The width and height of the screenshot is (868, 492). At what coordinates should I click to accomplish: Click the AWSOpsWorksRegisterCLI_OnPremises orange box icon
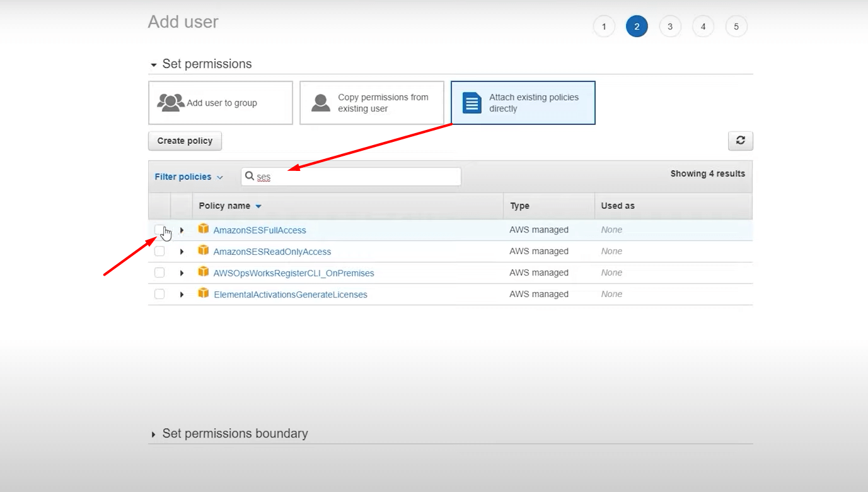(x=203, y=272)
